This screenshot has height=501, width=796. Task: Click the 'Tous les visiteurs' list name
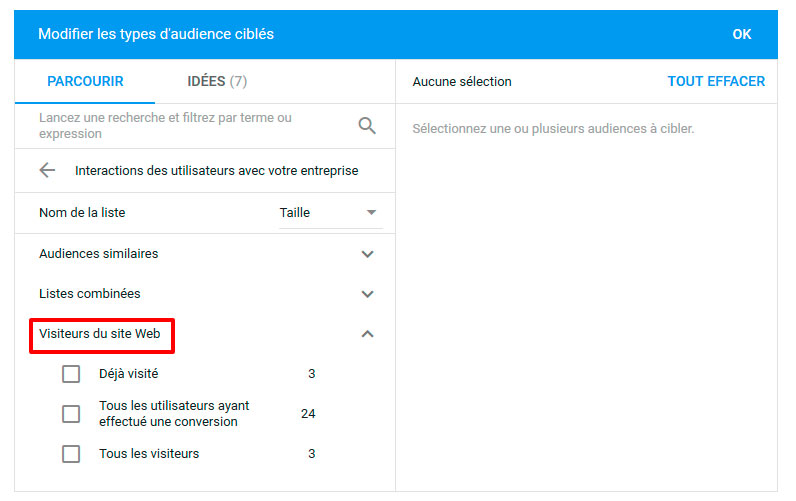[149, 454]
